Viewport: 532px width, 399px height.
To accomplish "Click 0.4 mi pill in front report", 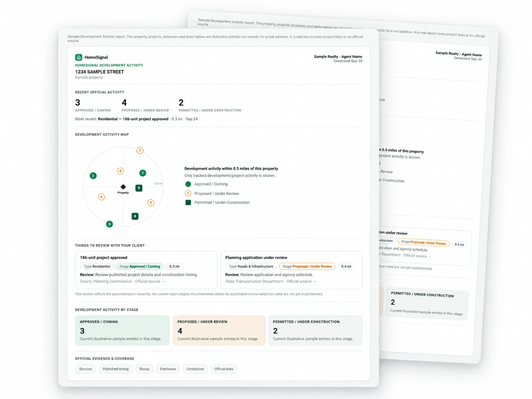I will [x=346, y=266].
